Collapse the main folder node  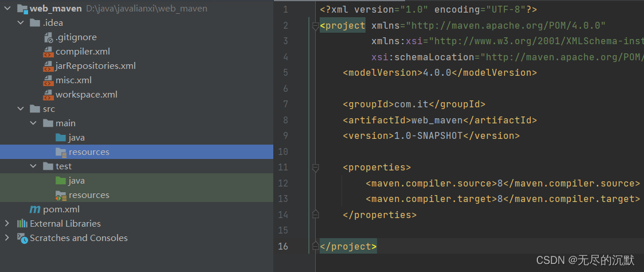pyautogui.click(x=33, y=123)
